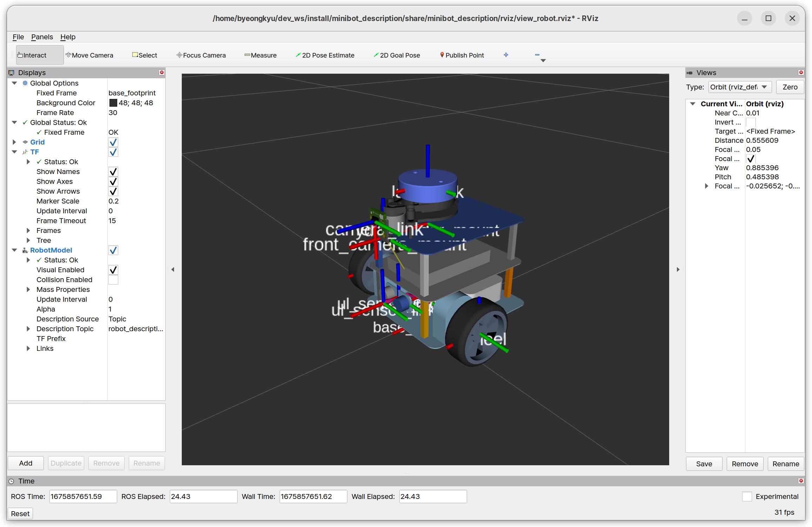This screenshot has width=812, height=527.
Task: Choose the 2D Pose Estimate tool
Action: (325, 55)
